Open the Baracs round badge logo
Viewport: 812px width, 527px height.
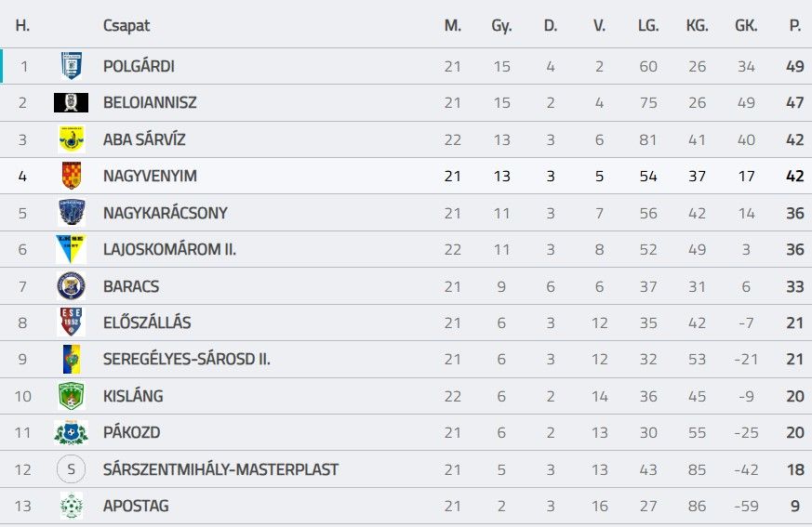[71, 285]
